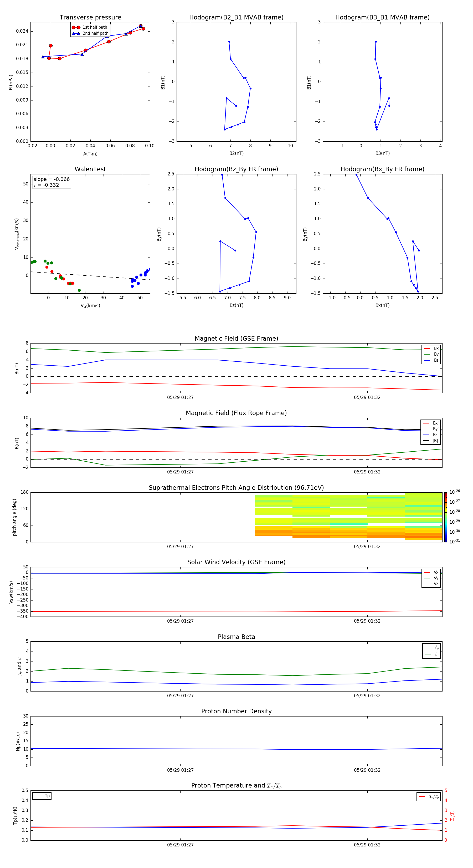Click the red Bx legend line in GSE magnetic field panel
Image resolution: width=473 pixels, height=868 pixels.
pyautogui.click(x=427, y=349)
